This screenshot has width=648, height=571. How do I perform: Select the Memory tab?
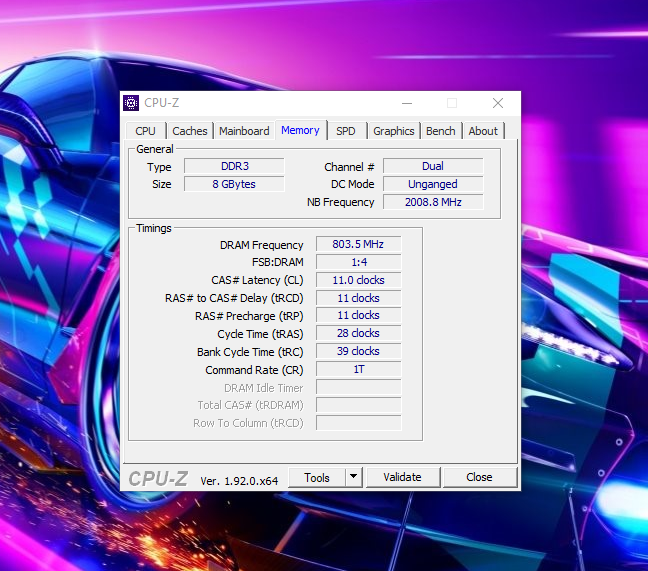point(300,130)
